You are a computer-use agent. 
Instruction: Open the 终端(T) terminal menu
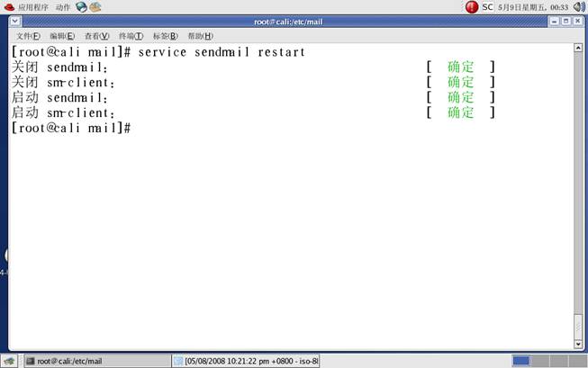(131, 36)
